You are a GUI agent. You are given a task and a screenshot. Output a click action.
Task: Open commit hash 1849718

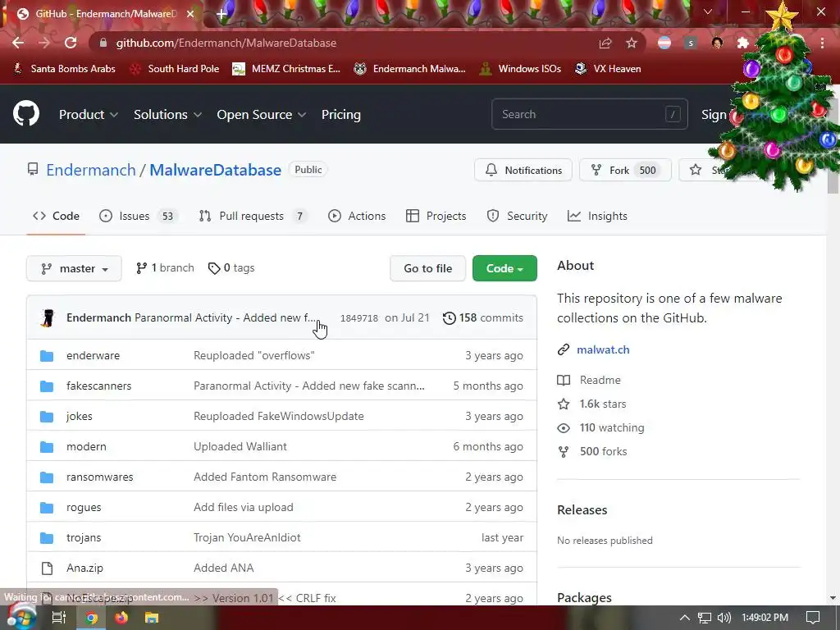click(359, 318)
